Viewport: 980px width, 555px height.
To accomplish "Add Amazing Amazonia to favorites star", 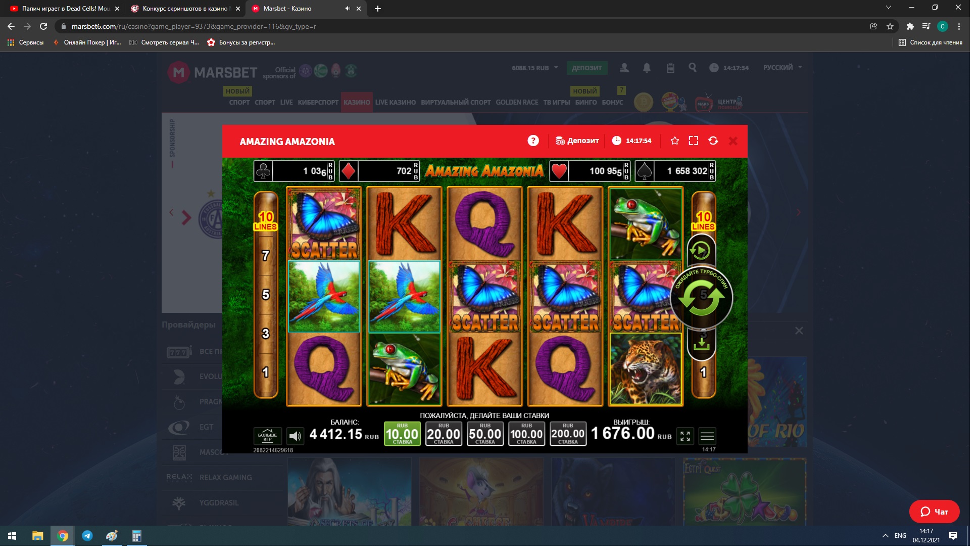I will click(674, 141).
